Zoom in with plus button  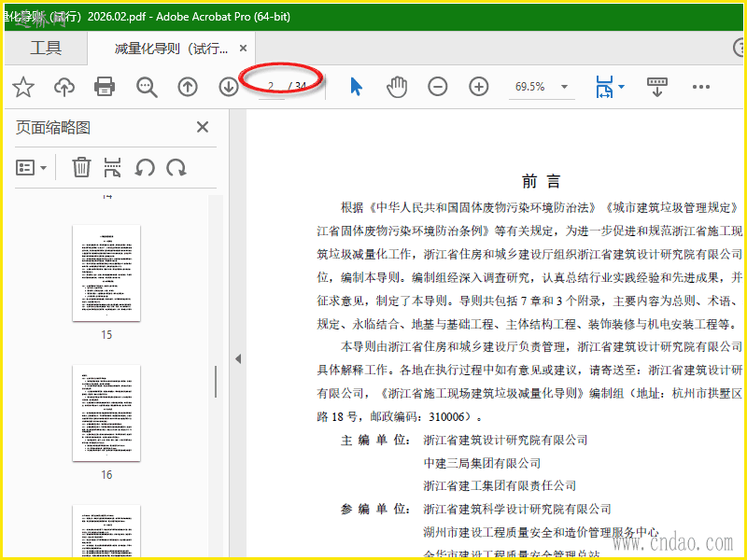tap(479, 87)
